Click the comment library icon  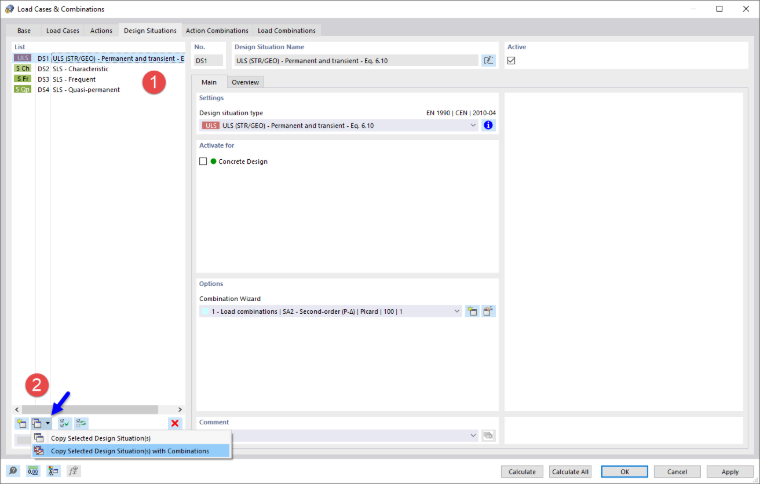click(489, 435)
